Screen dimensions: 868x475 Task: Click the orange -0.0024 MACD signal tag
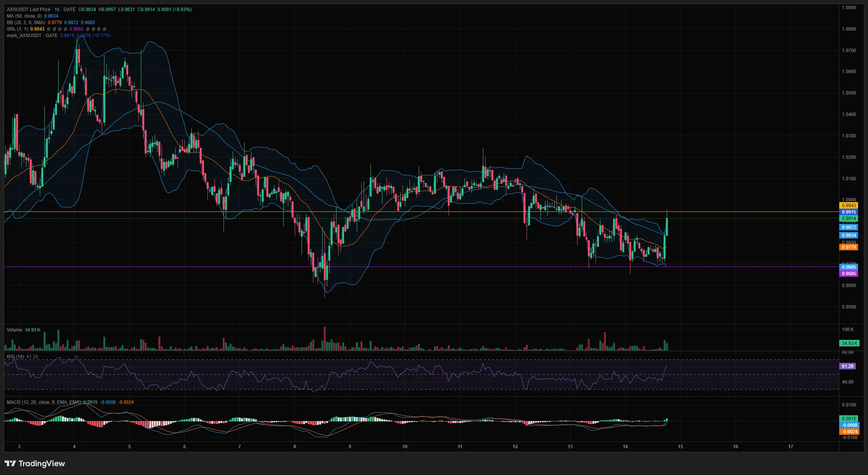point(849,432)
